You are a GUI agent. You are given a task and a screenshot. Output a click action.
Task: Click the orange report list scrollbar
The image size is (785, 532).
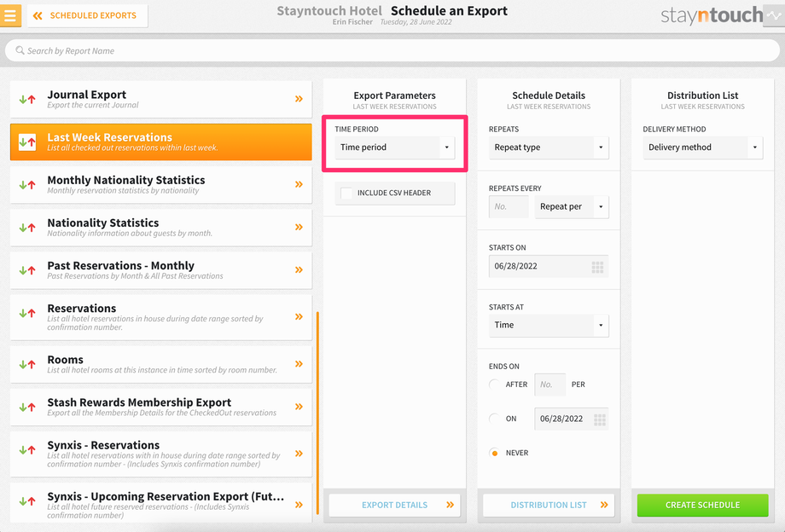pos(317,413)
